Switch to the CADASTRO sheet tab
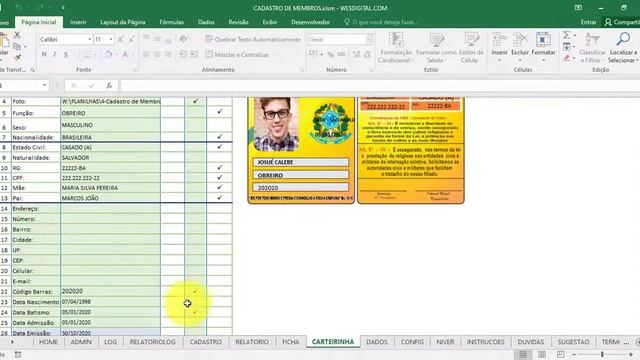 coord(206,342)
